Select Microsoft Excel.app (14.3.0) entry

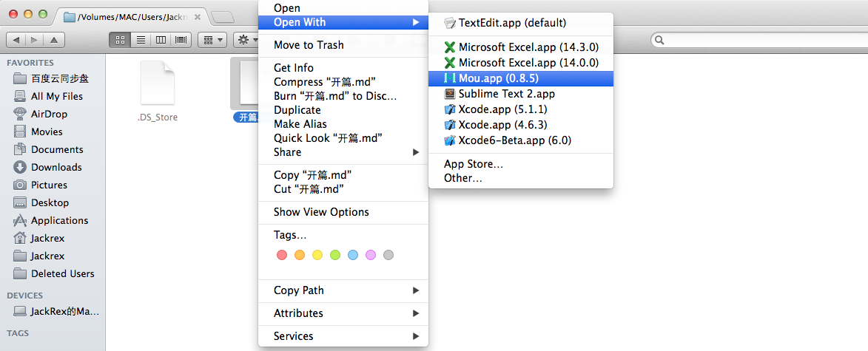tap(520, 47)
